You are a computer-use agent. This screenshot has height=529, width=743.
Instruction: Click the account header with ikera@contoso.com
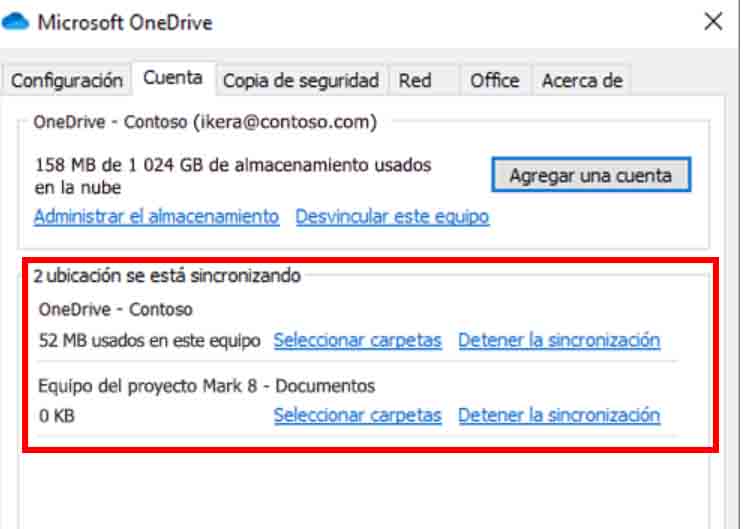click(205, 122)
